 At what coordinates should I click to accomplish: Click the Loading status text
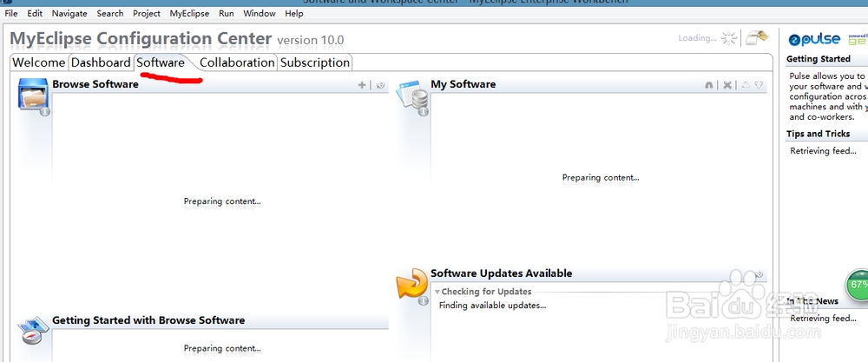click(x=698, y=38)
